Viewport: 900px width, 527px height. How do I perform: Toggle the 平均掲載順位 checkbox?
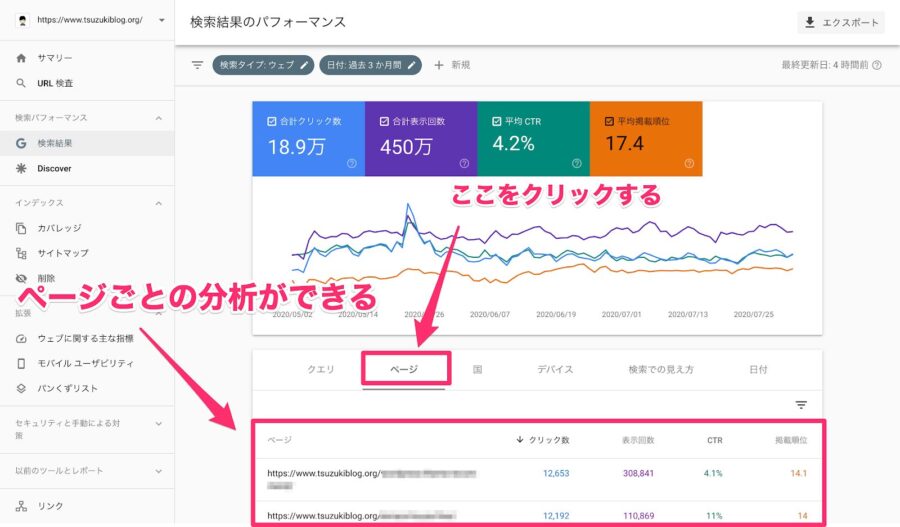tap(610, 122)
